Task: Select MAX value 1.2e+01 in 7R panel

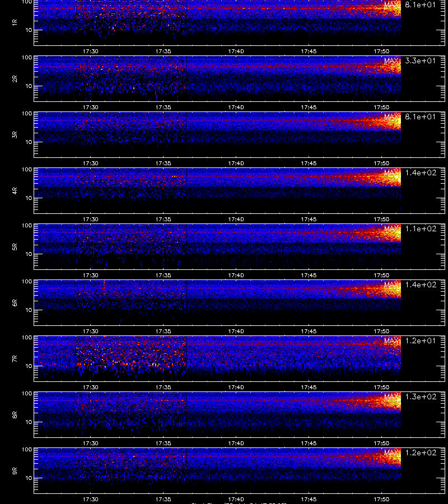Action: (421, 340)
